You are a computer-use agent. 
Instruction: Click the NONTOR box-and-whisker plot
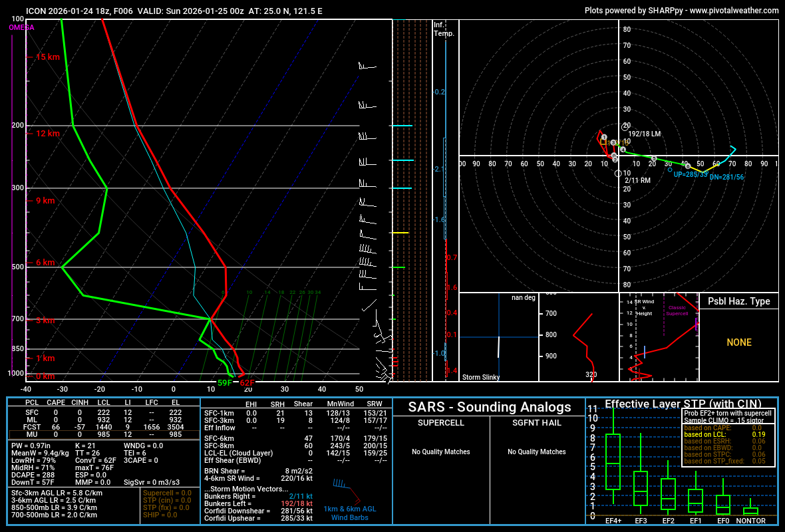[750, 507]
